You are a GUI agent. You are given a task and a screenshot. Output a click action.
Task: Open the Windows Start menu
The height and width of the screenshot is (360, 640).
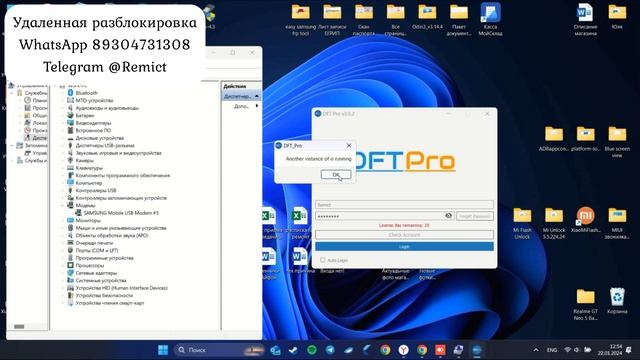pyautogui.click(x=163, y=350)
